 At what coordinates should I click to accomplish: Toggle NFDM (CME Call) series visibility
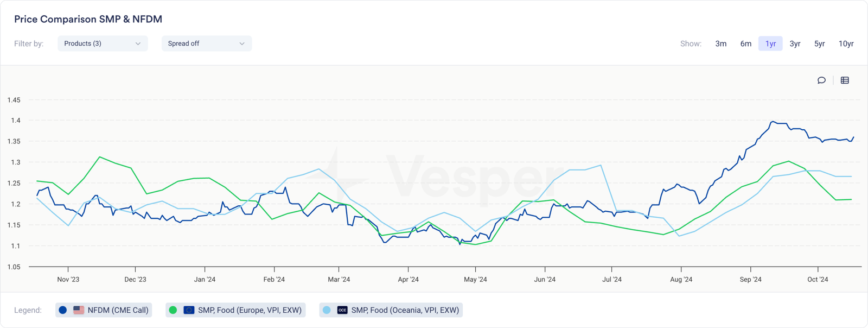click(x=118, y=310)
